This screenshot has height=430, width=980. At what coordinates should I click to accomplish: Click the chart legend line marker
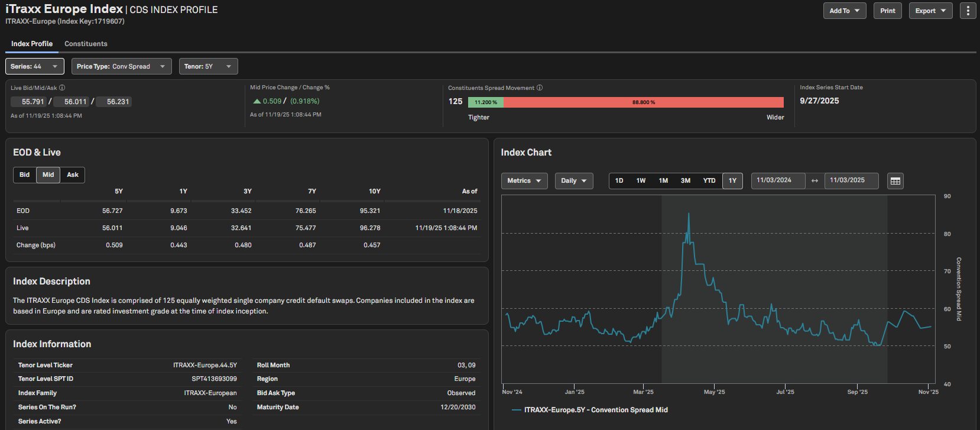click(516, 410)
